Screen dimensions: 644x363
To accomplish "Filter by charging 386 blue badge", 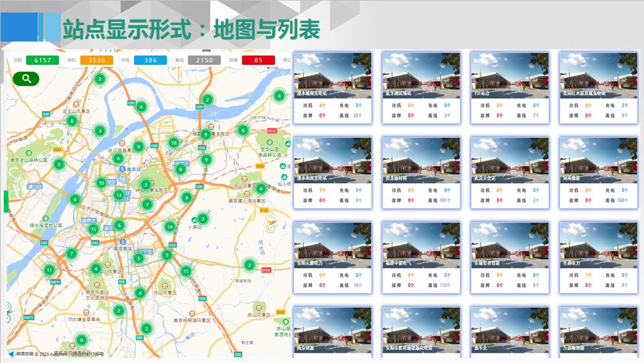I will [x=150, y=60].
